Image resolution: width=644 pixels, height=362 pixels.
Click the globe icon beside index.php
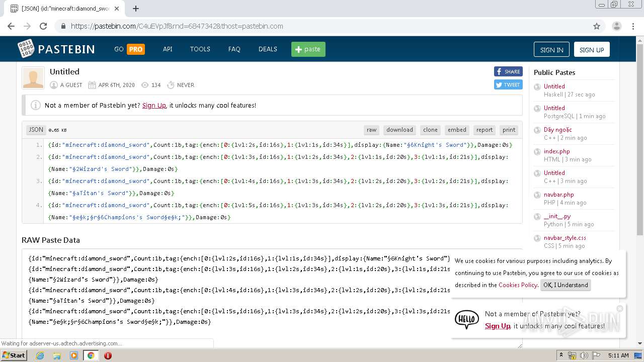point(537,152)
